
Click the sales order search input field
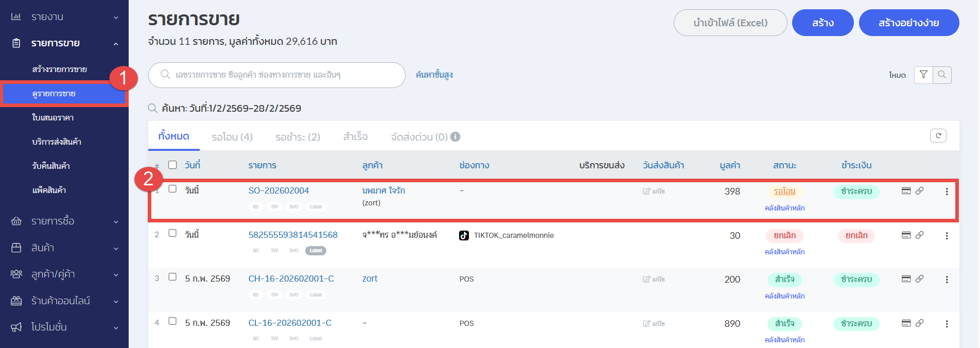[x=277, y=75]
